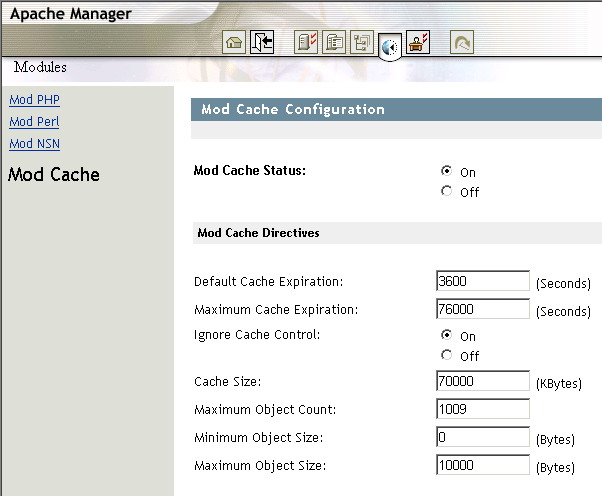Turn Mod Cache Status Off

pyautogui.click(x=446, y=191)
